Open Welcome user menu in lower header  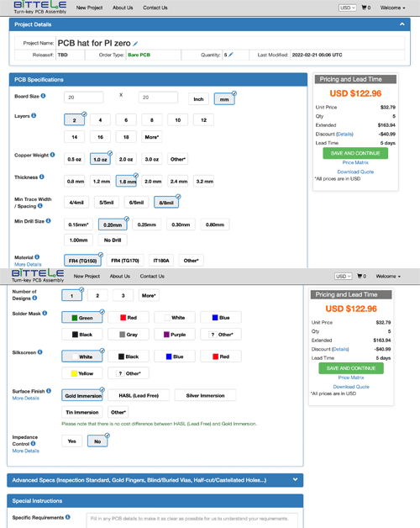[x=388, y=276]
